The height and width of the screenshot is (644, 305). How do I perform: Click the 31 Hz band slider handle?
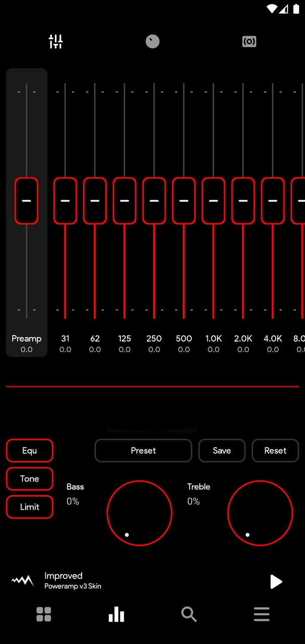[x=65, y=200]
